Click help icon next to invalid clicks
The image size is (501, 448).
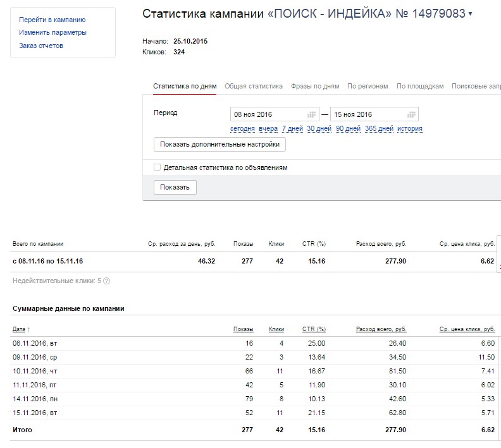106,281
